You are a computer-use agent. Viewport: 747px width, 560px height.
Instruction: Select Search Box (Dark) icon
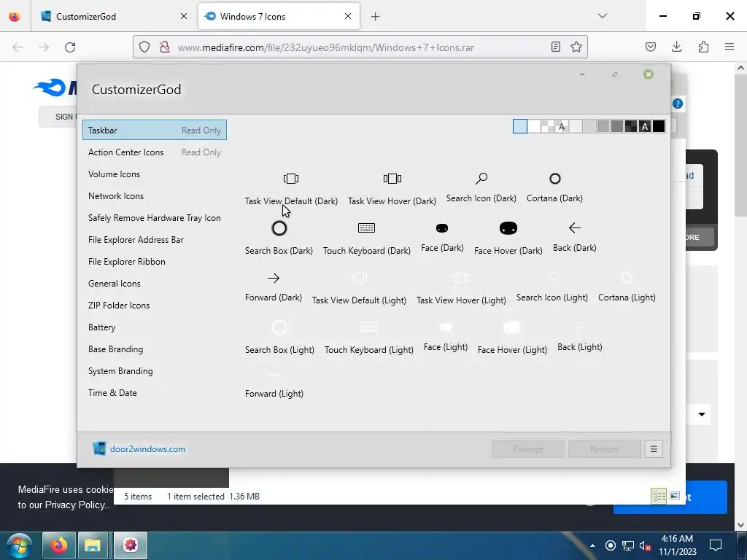click(279, 228)
